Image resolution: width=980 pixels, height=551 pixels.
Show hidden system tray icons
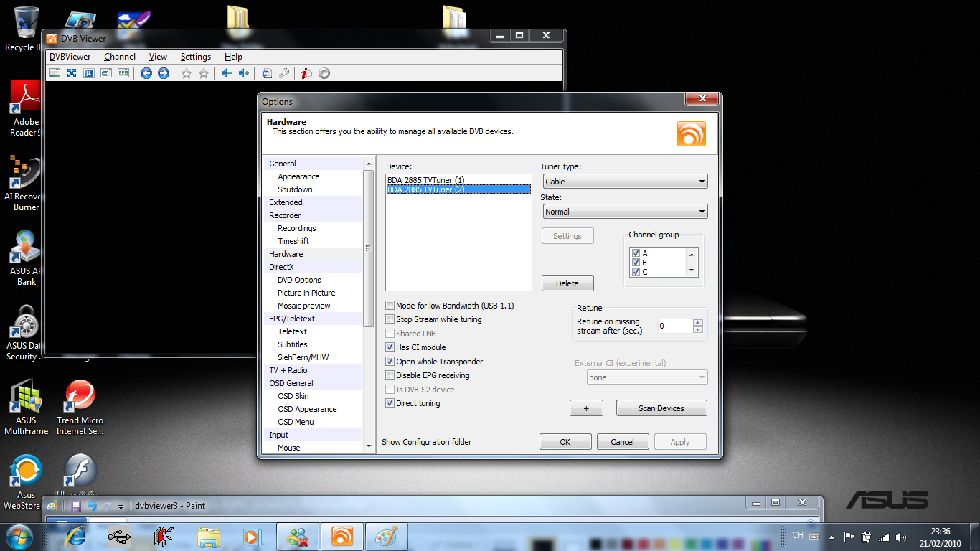tap(831, 537)
